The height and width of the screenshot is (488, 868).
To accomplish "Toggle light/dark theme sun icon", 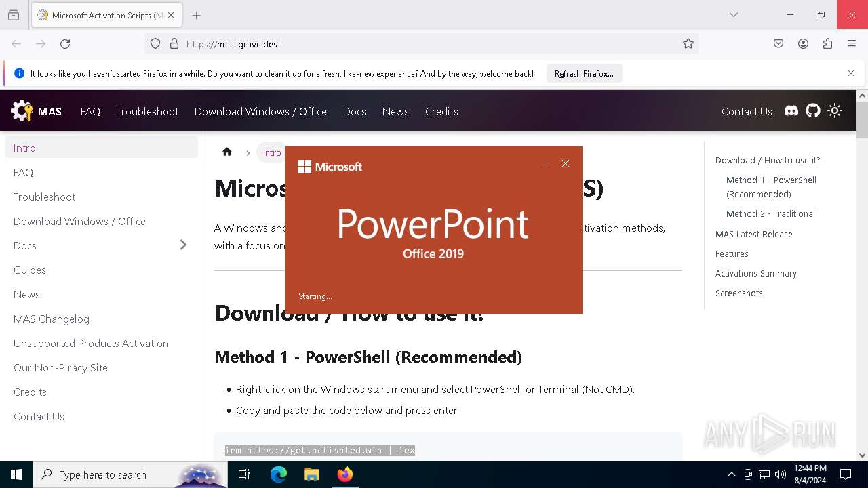I will click(835, 111).
